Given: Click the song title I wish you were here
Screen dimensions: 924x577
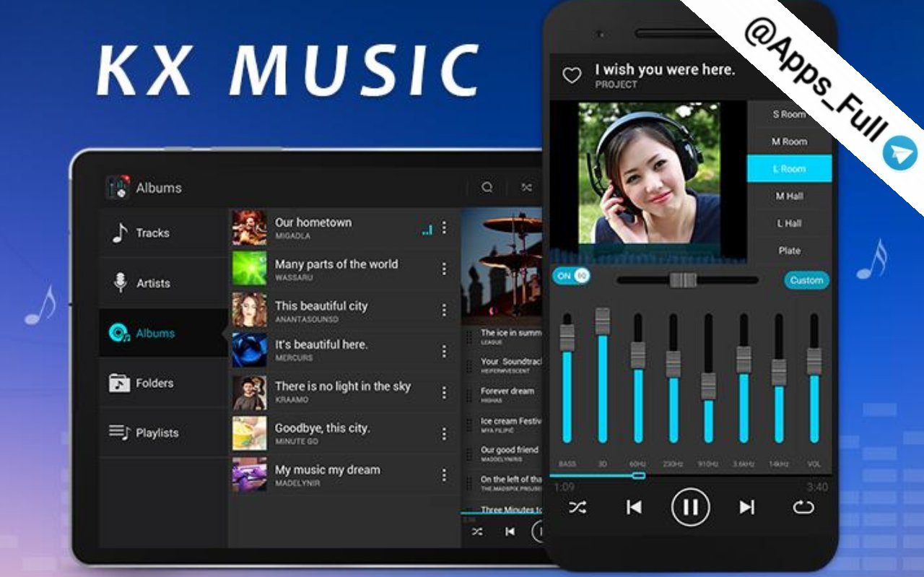Looking at the screenshot, I should tap(665, 69).
